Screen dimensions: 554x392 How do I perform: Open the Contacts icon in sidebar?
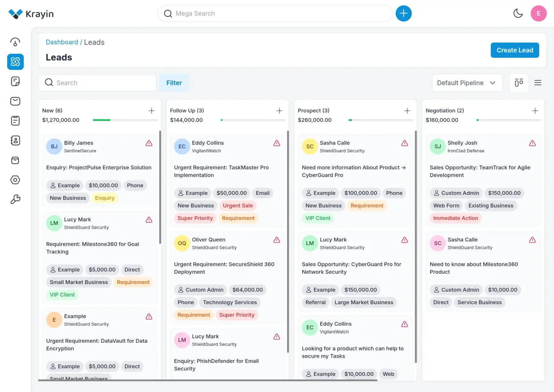click(x=15, y=141)
